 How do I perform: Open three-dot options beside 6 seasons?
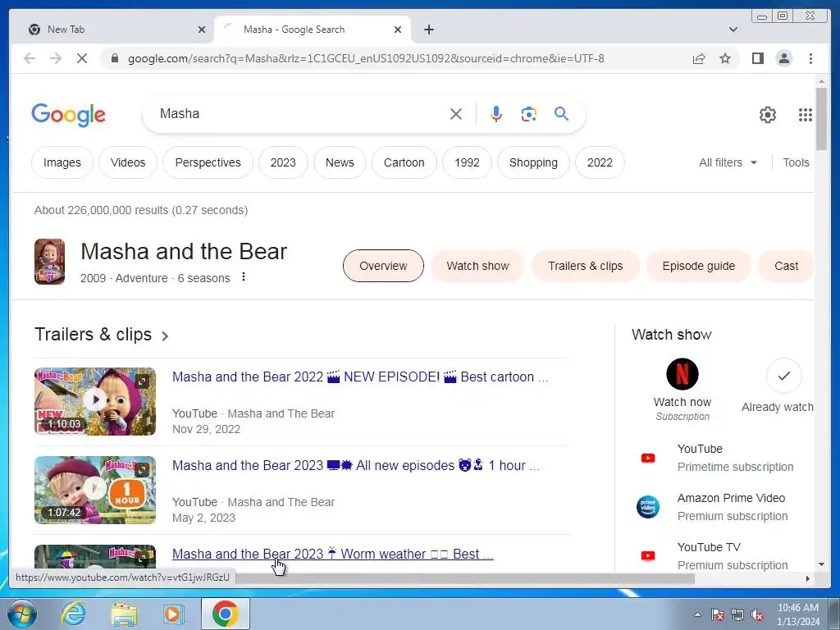[x=244, y=277]
